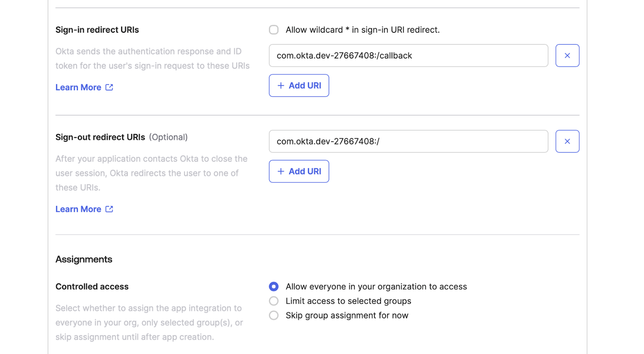Focus the sign-in callback URI field
The width and height of the screenshot is (644, 354).
(408, 56)
